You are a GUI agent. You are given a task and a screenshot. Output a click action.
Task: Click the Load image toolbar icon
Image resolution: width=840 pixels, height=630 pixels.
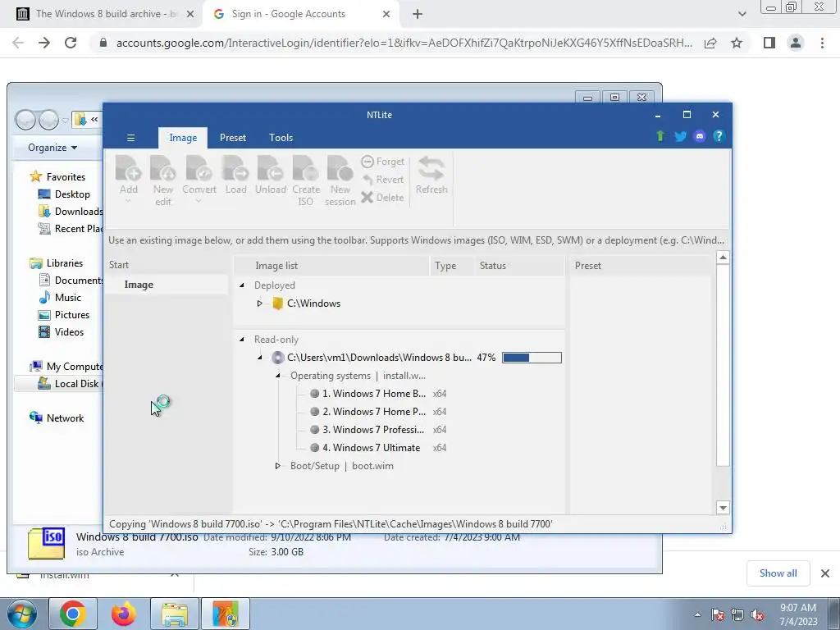235,175
